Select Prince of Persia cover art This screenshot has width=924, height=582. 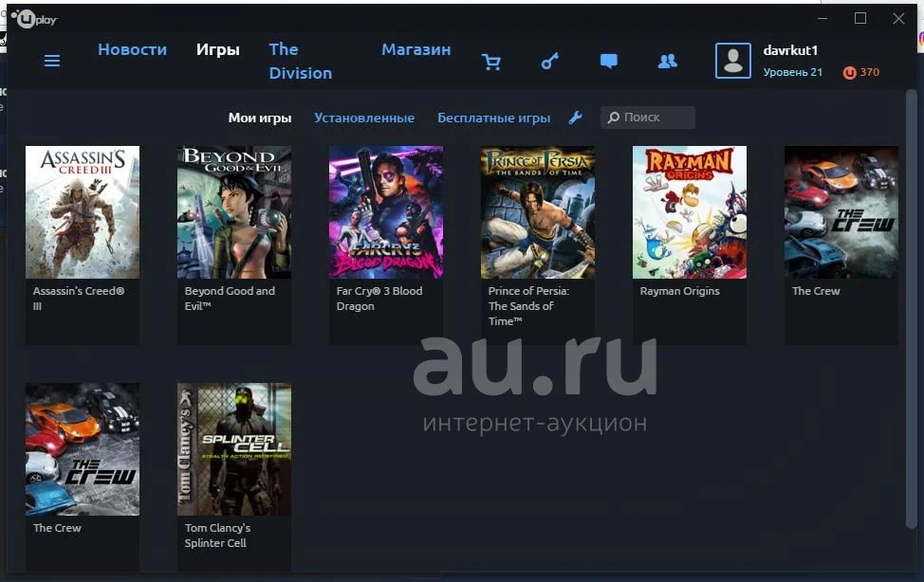point(538,212)
